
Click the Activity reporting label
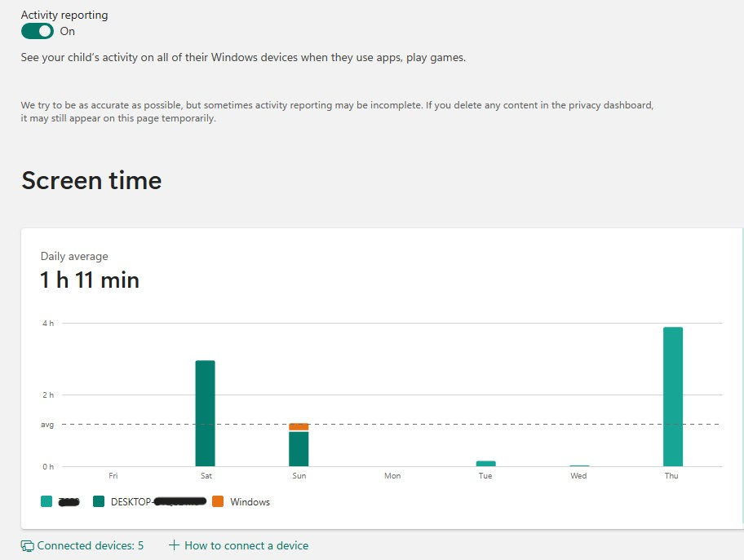click(x=64, y=15)
